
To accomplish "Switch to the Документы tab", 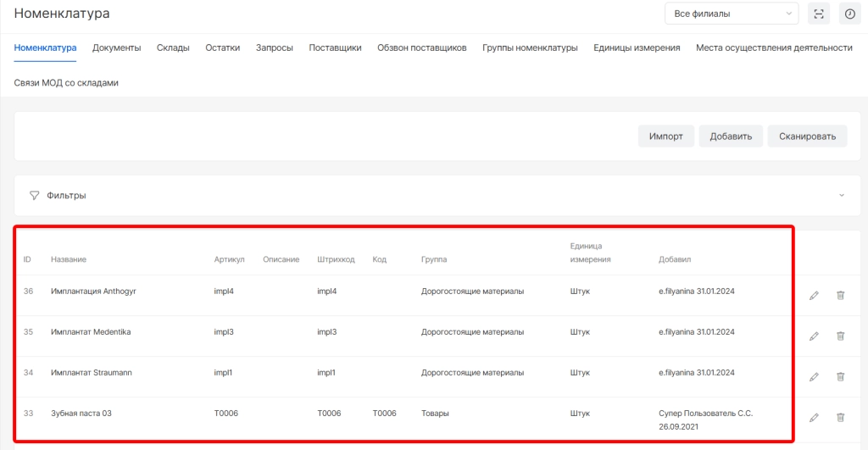I will (117, 48).
